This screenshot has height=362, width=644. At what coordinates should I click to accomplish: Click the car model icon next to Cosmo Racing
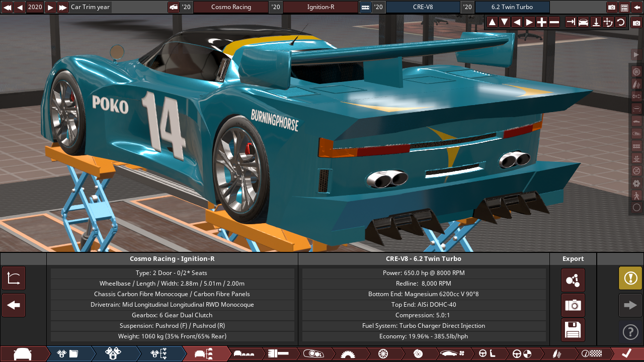(x=174, y=7)
